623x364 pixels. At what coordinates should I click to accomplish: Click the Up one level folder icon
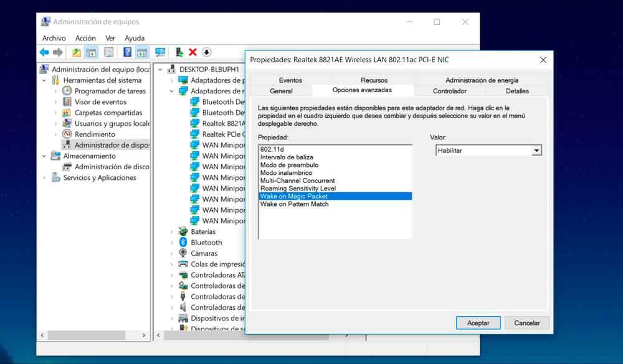[x=76, y=52]
